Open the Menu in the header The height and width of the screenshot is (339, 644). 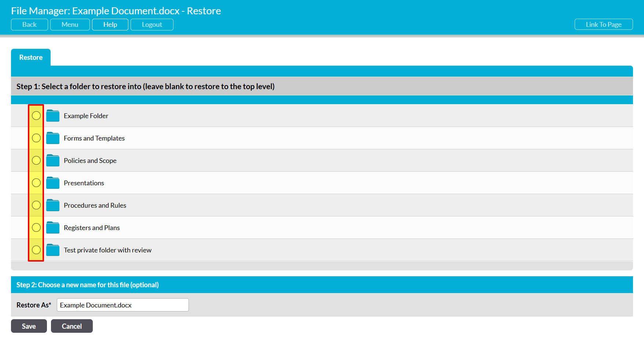tap(70, 25)
